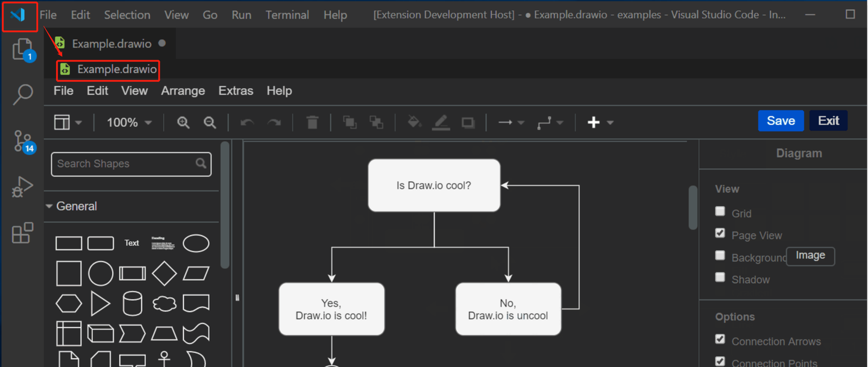The width and height of the screenshot is (868, 367).
Task: Enable the Grid checkbox
Action: (x=720, y=212)
